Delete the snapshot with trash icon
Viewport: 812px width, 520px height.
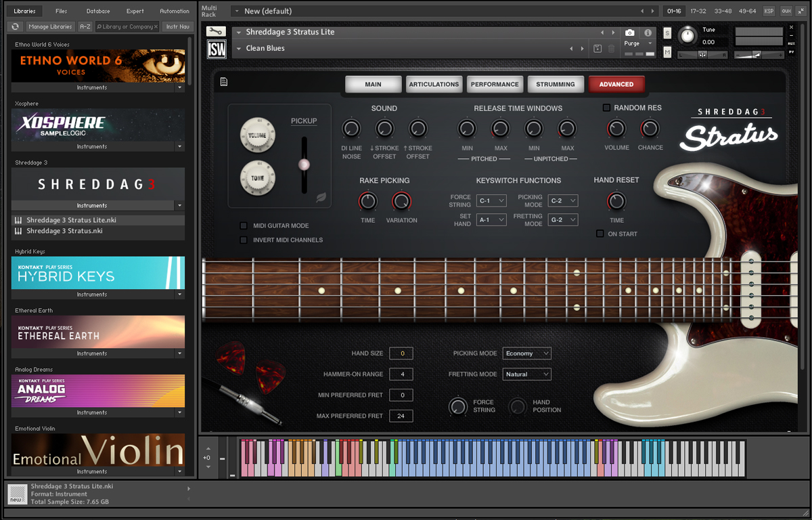(612, 49)
